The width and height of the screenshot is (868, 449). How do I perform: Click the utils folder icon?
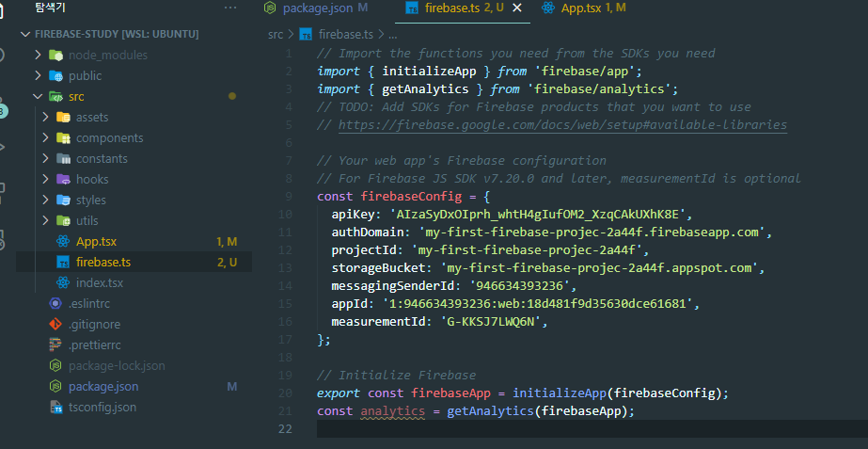[x=63, y=220]
